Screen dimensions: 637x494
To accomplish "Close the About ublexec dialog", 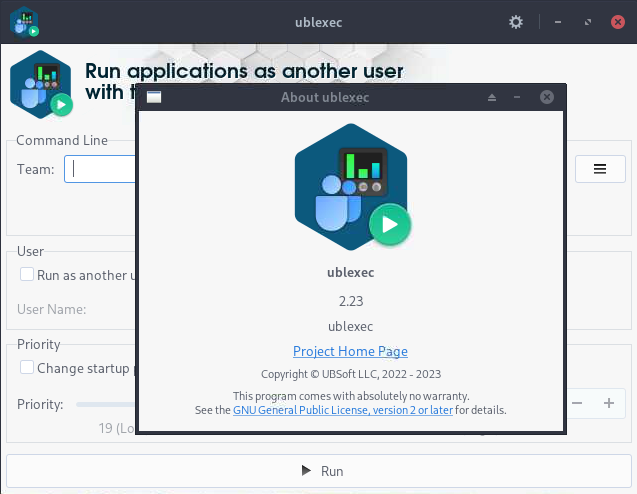I will click(x=546, y=97).
